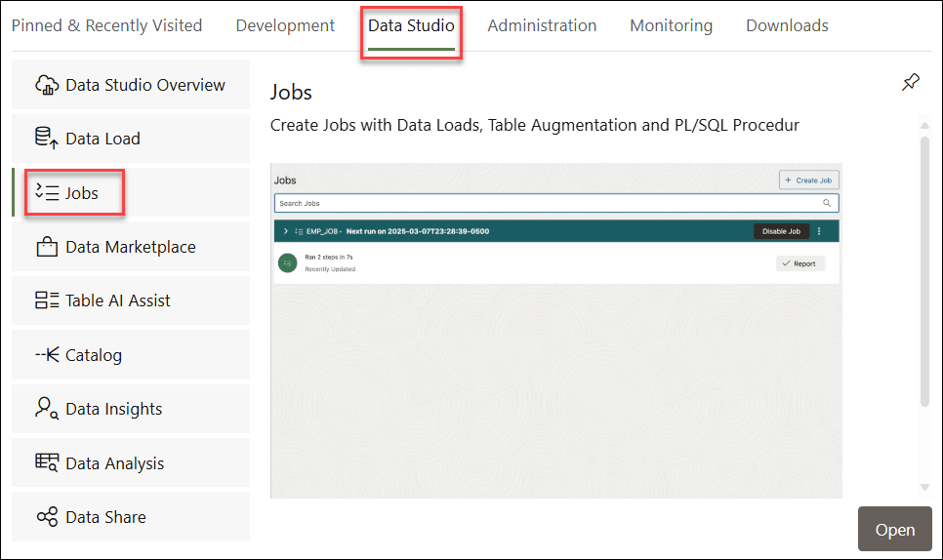This screenshot has width=943, height=560.
Task: Click the Data Share icon
Action: click(x=47, y=517)
